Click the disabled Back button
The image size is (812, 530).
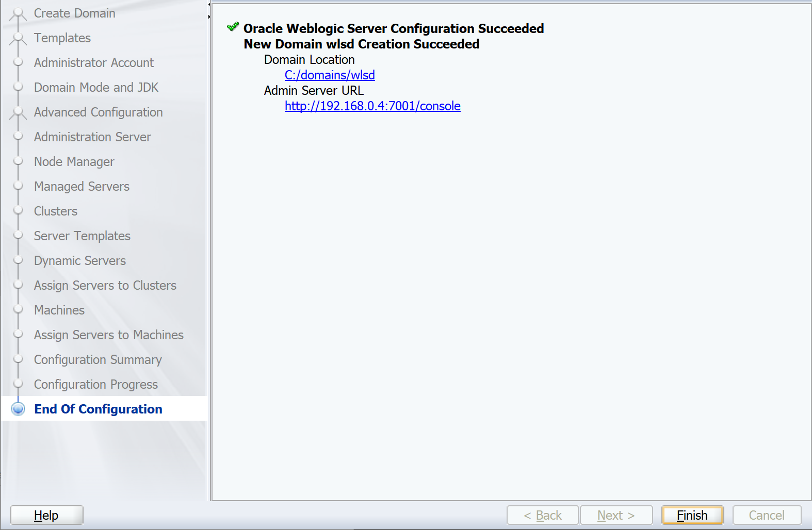pyautogui.click(x=542, y=515)
